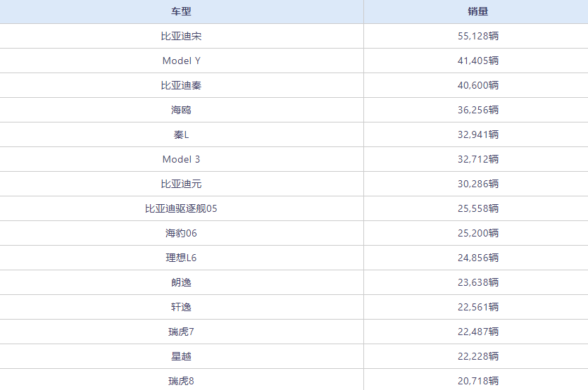Select the 22,561辆 sales value
588x390 pixels.
478,307
